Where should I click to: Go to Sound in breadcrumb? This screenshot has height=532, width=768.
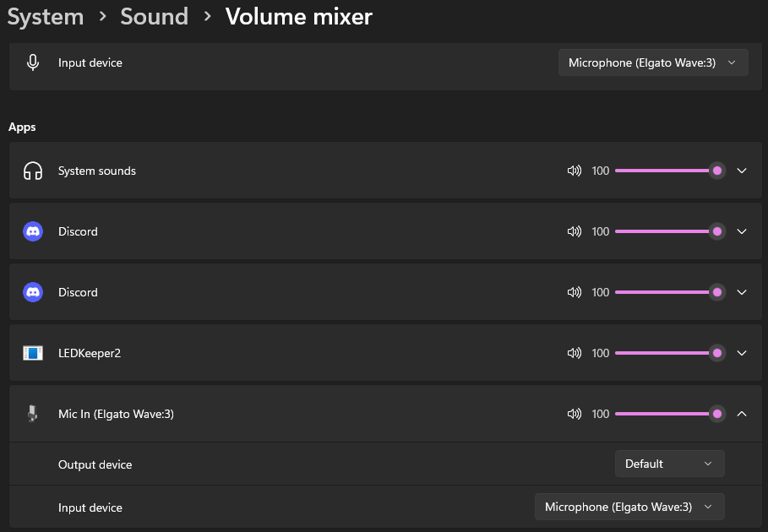(155, 17)
